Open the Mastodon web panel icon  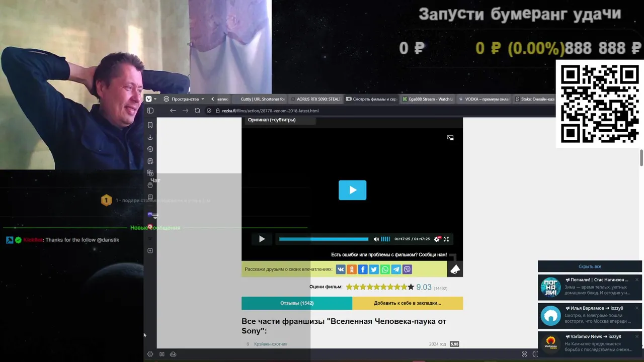pyautogui.click(x=150, y=215)
